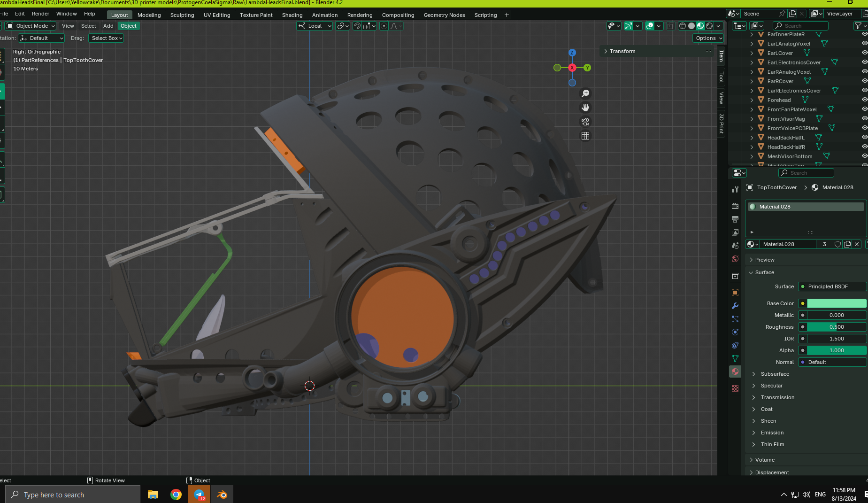Open the Window menu
Image resolution: width=868 pixels, height=503 pixels.
tap(67, 14)
